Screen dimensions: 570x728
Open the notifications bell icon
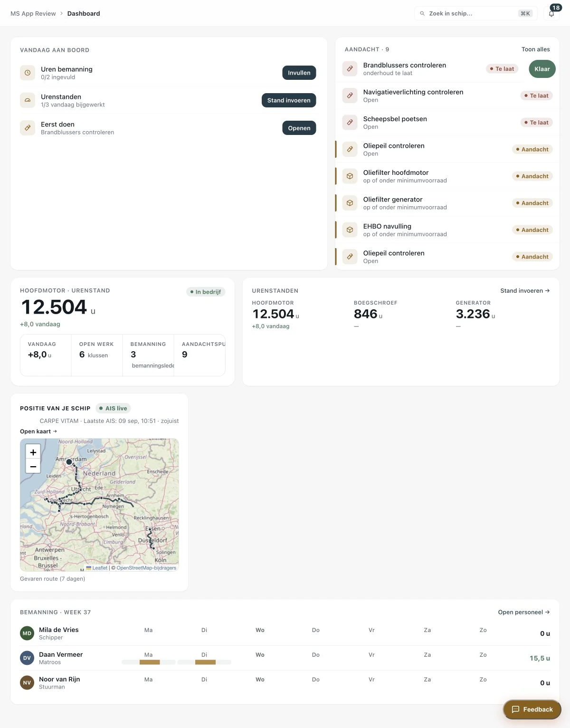[x=551, y=13]
